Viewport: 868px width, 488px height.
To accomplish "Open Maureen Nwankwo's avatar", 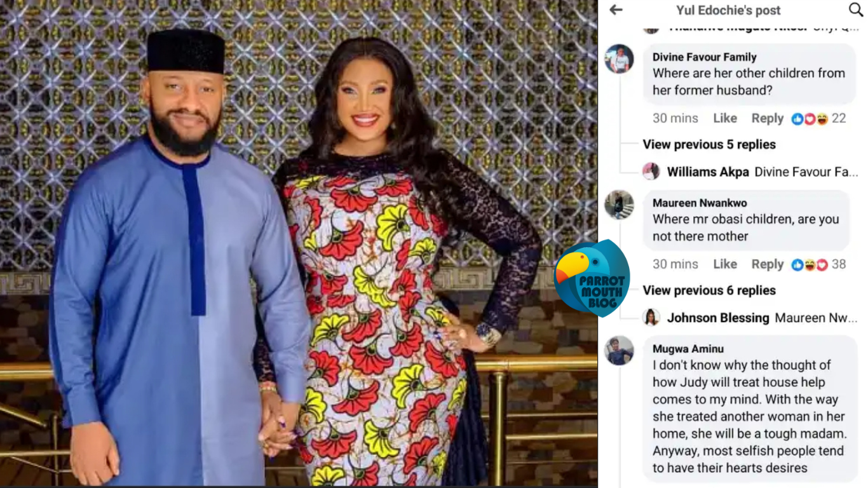I will (x=619, y=205).
